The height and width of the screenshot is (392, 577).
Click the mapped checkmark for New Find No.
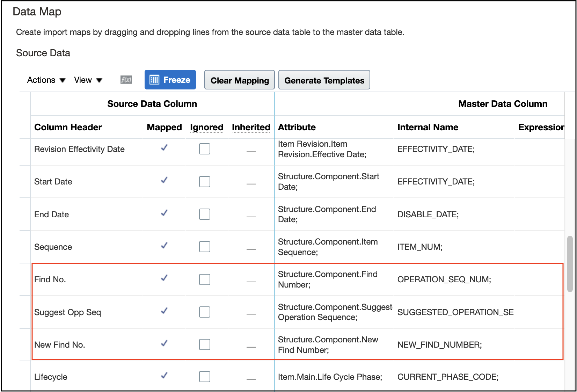click(164, 344)
